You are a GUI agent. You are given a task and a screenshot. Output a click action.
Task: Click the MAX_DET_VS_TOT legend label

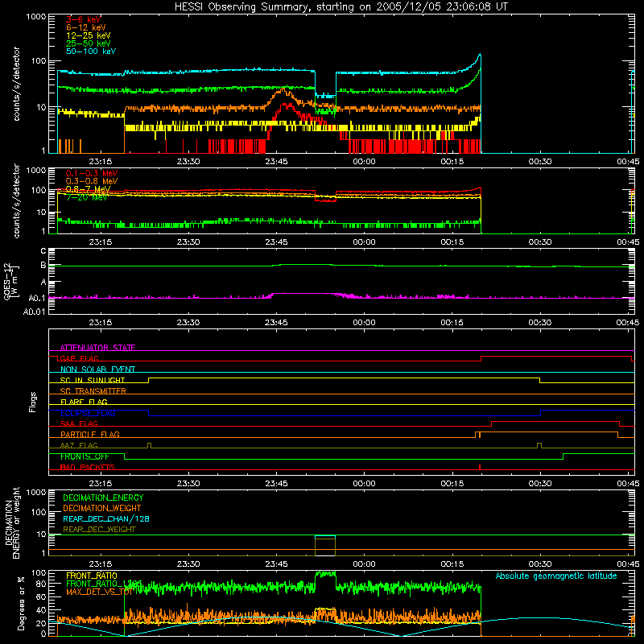[99, 592]
